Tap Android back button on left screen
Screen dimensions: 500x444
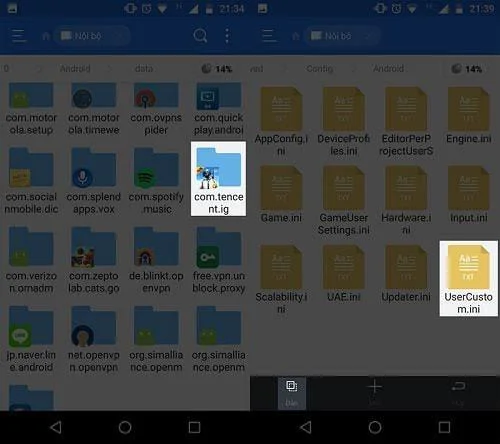click(56, 427)
